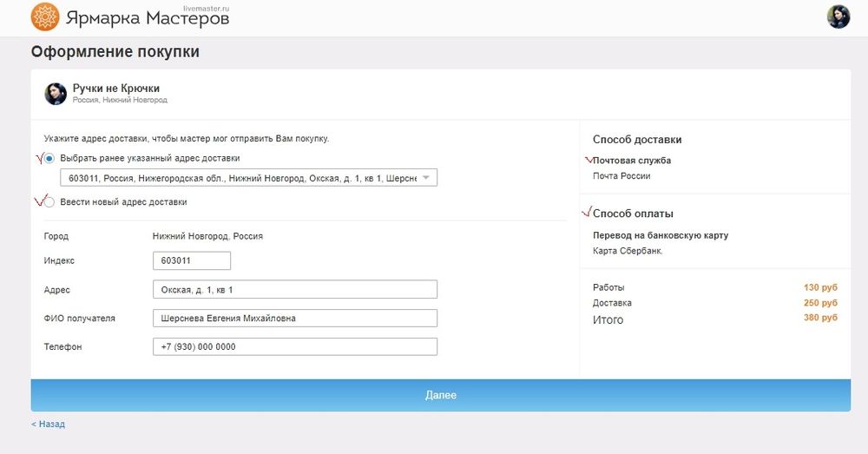Image resolution: width=868 pixels, height=454 pixels.
Task: Go back via the Назад link
Action: (x=48, y=424)
